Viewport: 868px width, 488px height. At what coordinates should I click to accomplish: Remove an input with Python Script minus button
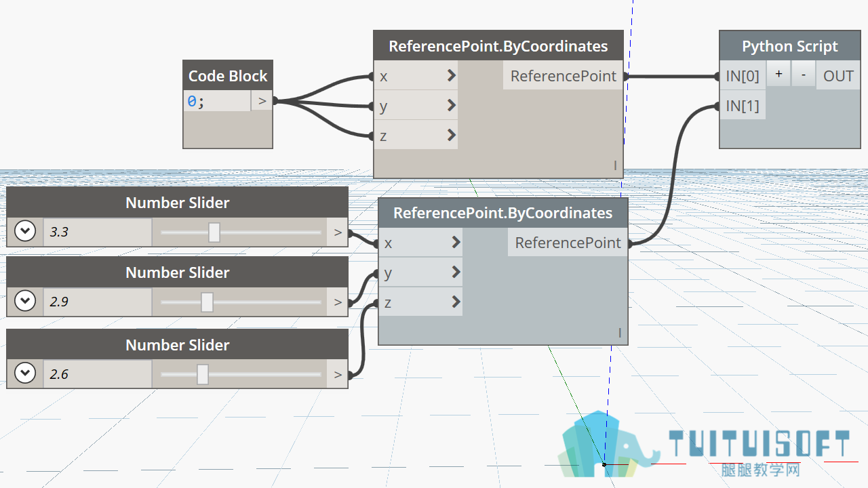pyautogui.click(x=803, y=75)
